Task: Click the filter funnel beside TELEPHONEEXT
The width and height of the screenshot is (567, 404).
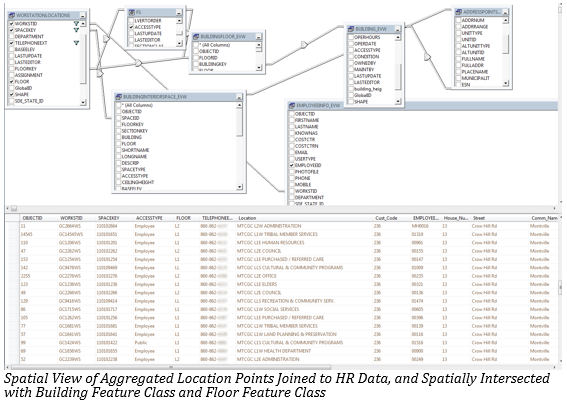Action: [76, 43]
